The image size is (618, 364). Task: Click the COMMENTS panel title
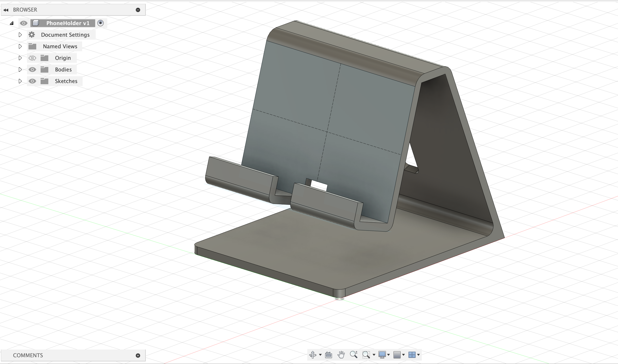tap(28, 356)
